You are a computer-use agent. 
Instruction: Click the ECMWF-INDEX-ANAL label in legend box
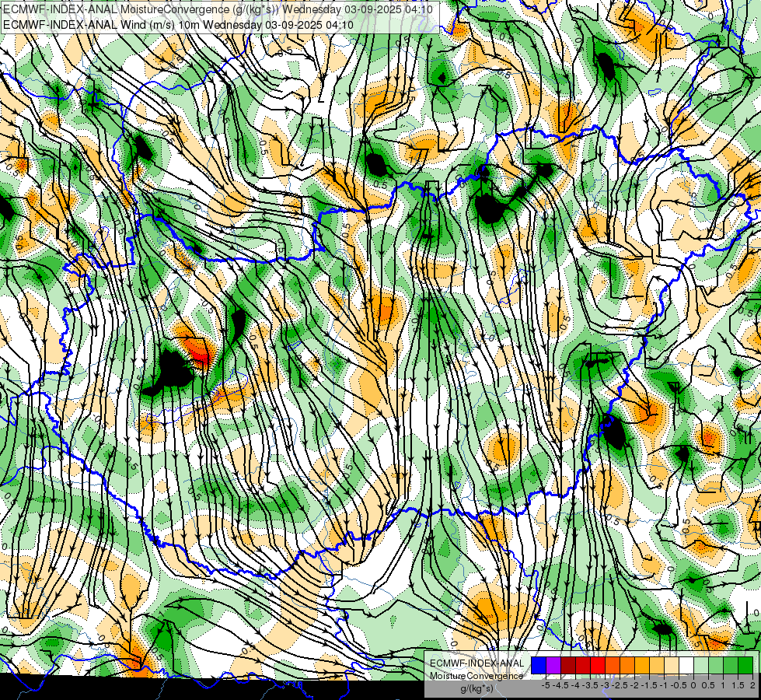[476, 663]
